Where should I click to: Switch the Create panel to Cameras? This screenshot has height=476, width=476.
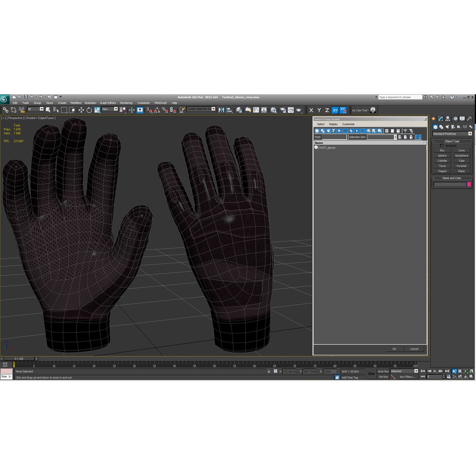pos(453,127)
